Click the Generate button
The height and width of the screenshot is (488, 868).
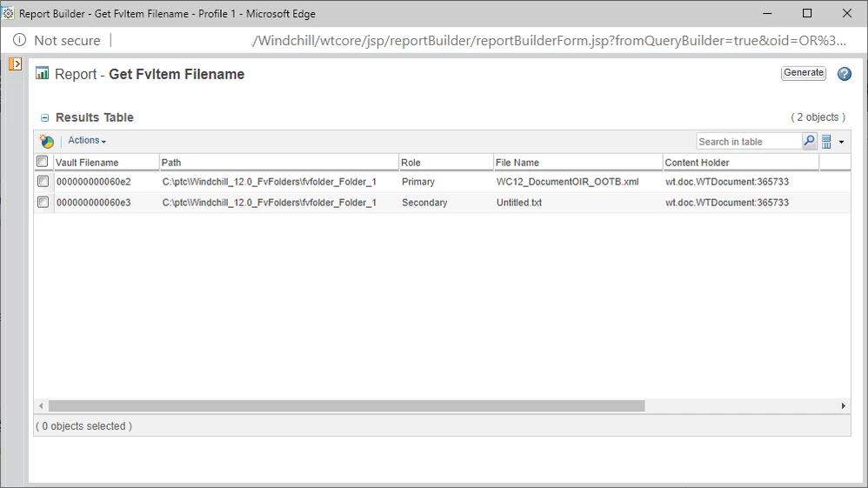click(x=804, y=73)
